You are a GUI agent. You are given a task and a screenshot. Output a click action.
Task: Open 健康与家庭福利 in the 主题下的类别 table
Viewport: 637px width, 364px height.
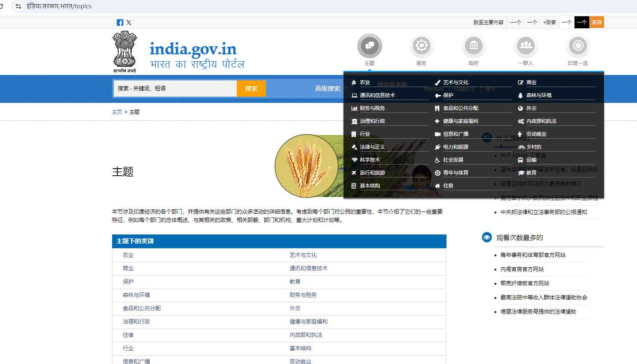tap(308, 322)
